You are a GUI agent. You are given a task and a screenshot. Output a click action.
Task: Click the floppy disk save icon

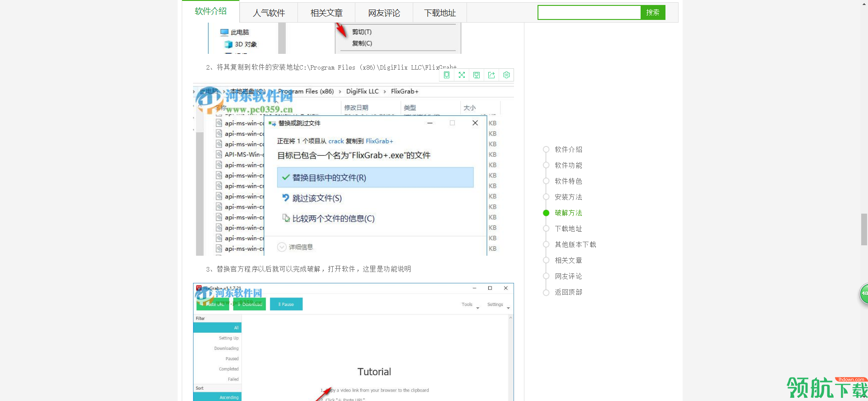476,75
